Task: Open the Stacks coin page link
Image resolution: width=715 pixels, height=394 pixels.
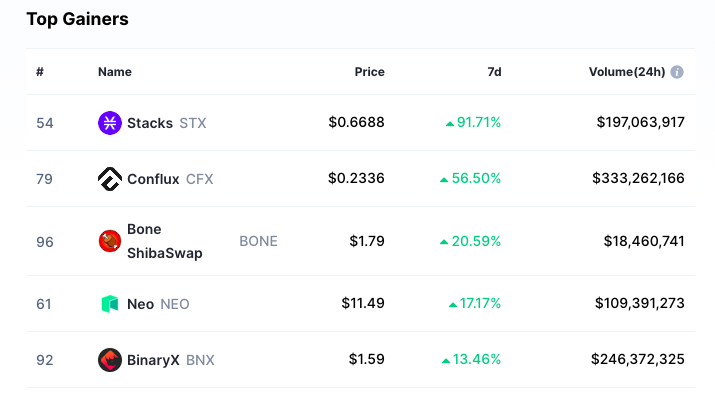Action: click(150, 123)
